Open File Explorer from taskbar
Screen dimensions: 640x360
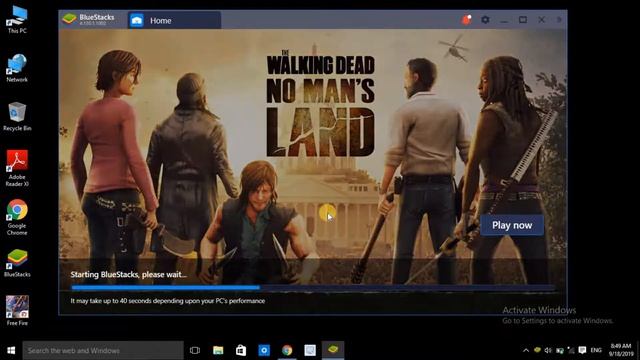click(218, 350)
